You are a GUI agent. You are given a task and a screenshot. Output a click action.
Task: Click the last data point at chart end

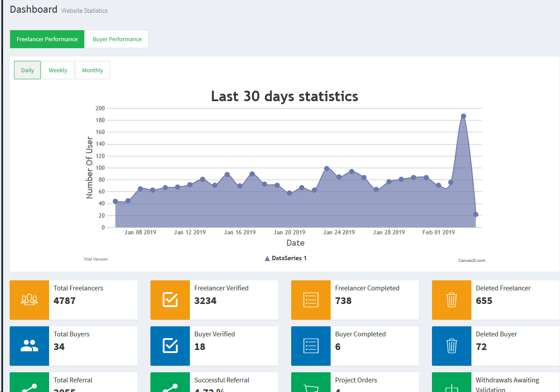[x=475, y=215]
